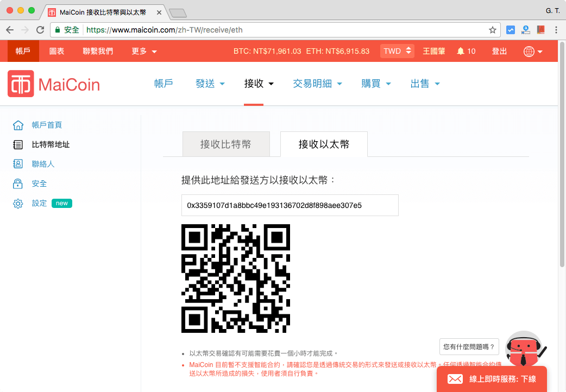The image size is (566, 392).
Task: Select the 接收以太幣 tab
Action: (x=324, y=144)
